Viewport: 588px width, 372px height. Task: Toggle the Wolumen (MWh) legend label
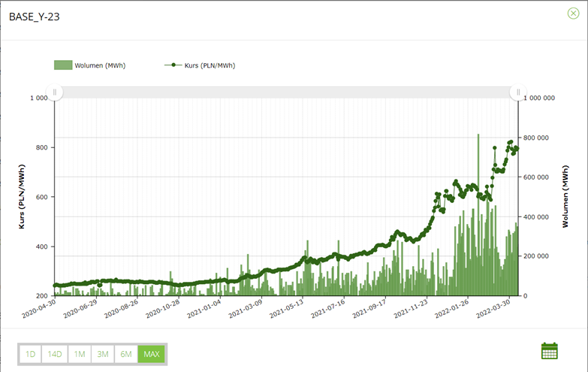100,65
